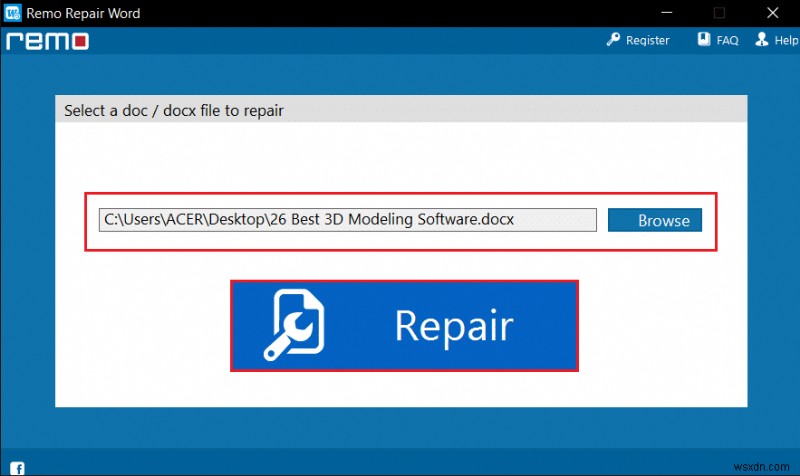Open the FAQ link
800x476 pixels.
[x=727, y=40]
